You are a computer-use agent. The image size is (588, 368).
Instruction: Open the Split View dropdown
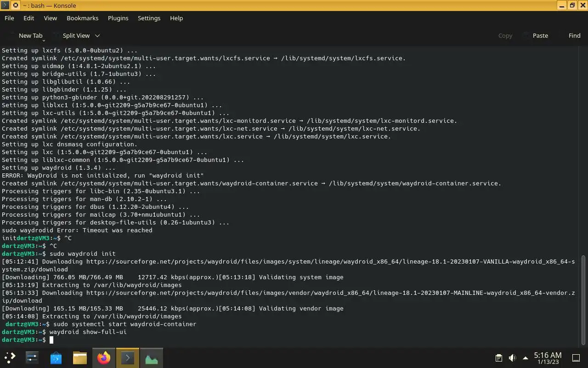(x=76, y=35)
